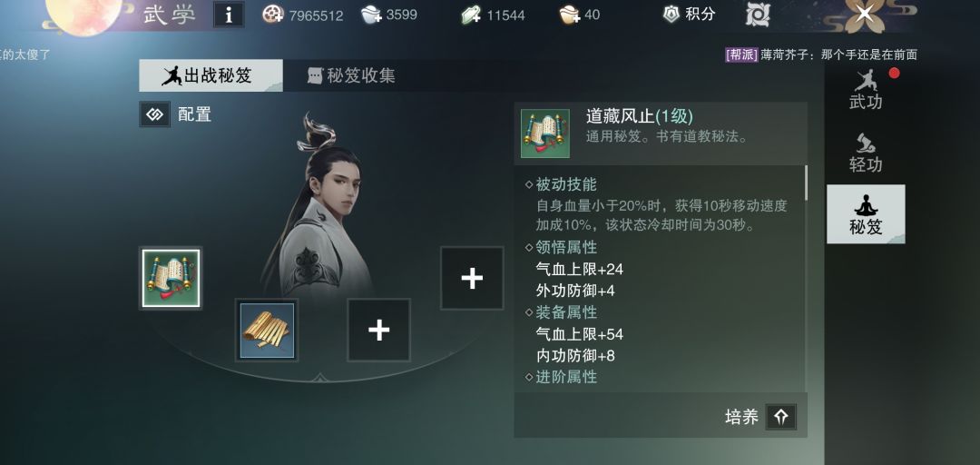Image resolution: width=980 pixels, height=465 pixels.
Task: Open the info button beside 武学 title
Action: pos(229,15)
